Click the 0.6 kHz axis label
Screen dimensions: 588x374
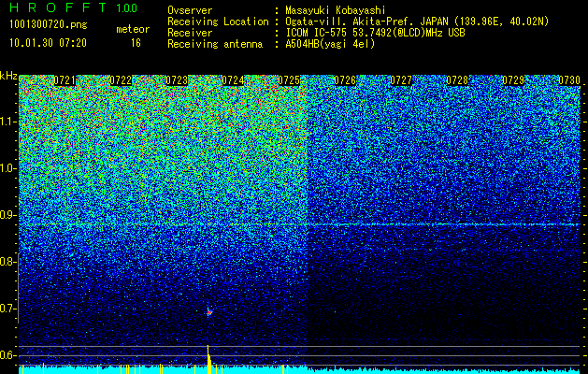click(x=7, y=355)
